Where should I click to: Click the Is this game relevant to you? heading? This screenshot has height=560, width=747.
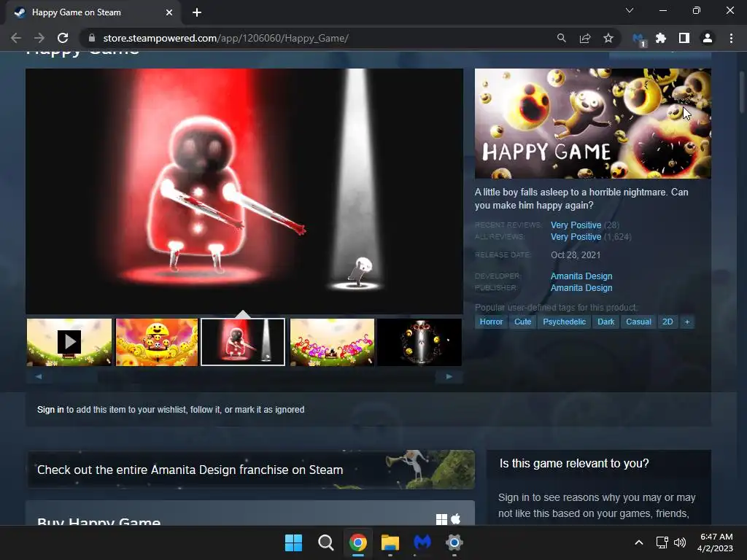click(x=574, y=463)
